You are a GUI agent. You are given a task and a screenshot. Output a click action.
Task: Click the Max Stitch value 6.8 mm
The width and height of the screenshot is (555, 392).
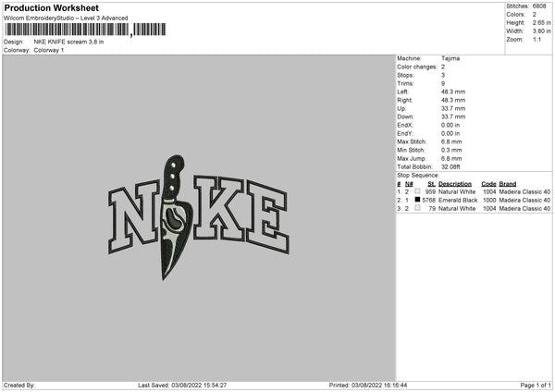pyautogui.click(x=451, y=141)
